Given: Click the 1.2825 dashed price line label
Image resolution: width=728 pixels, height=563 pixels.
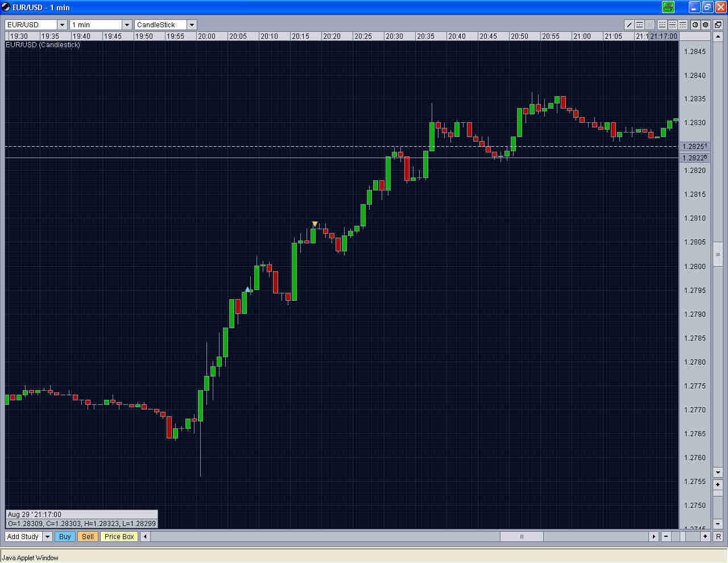Looking at the screenshot, I should click(694, 147).
